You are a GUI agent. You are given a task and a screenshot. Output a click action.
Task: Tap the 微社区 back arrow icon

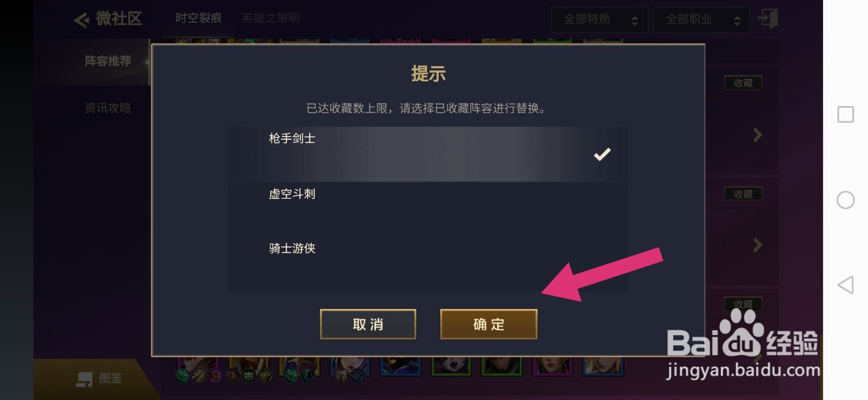coord(81,20)
